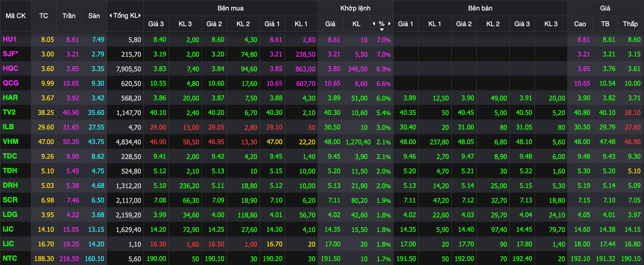Click the TC column header
Viewport: 644px width, 265px height.
44,16
